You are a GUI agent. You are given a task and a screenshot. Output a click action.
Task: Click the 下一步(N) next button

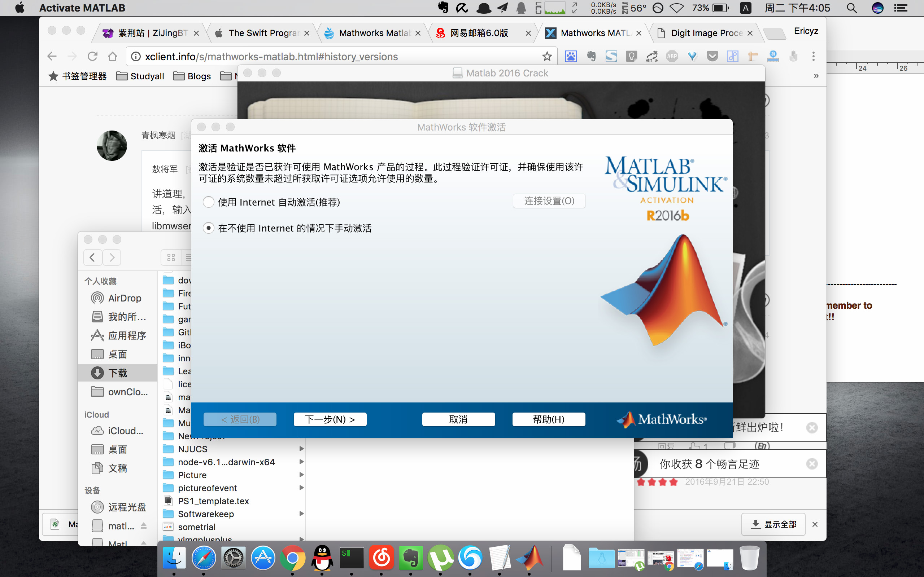click(x=330, y=419)
